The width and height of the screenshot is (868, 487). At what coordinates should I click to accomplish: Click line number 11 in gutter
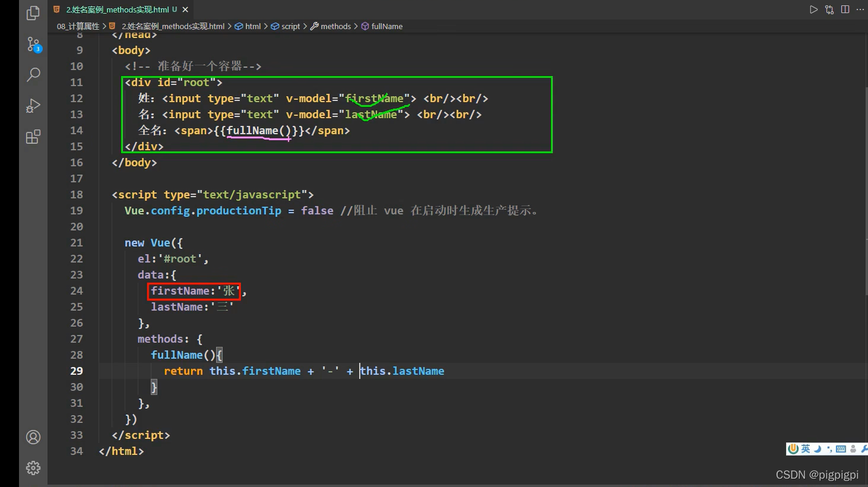click(x=77, y=82)
